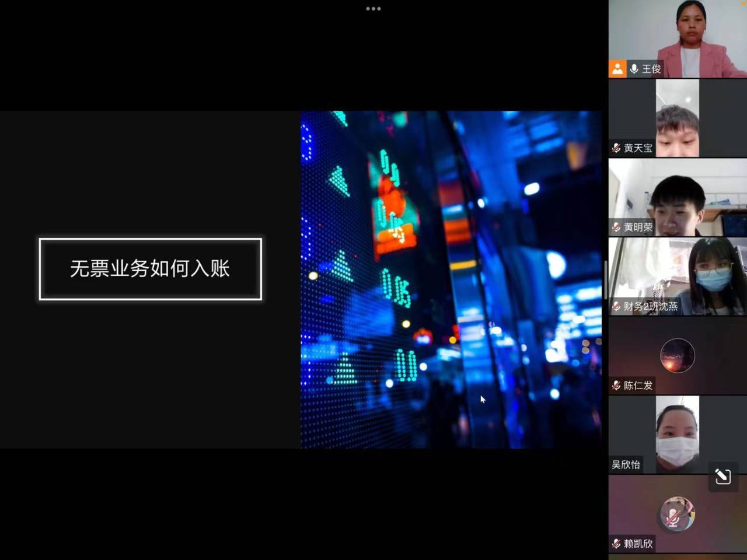Click the microphone icon next to 王俊

pos(634,69)
